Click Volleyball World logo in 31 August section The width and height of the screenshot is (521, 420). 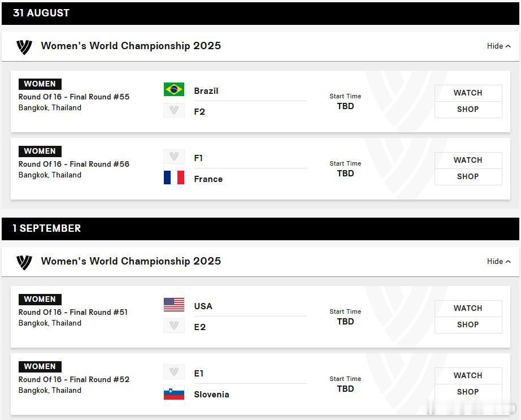[24, 47]
